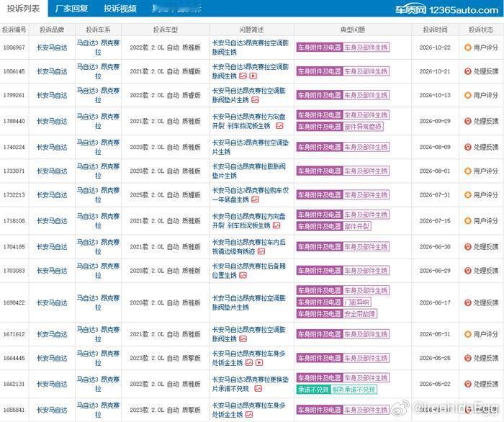Switch to the 投诉列表 tab
The width and height of the screenshot is (504, 422).
pos(24,9)
